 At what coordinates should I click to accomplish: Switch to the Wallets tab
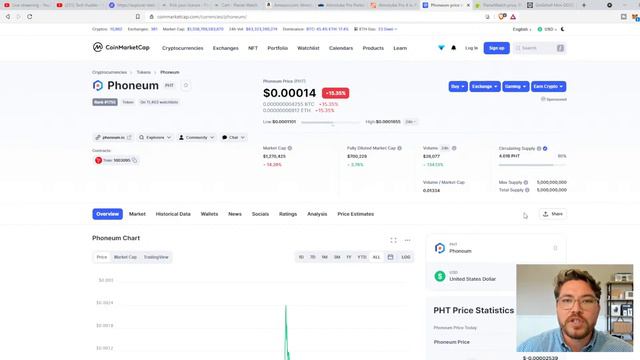click(x=209, y=214)
